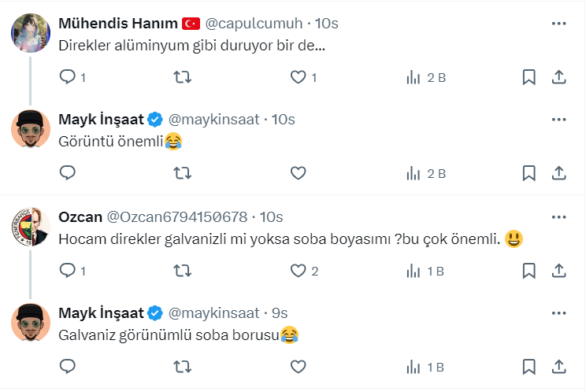
Task: Open more options on Ozcan's tweet
Action: click(x=558, y=216)
